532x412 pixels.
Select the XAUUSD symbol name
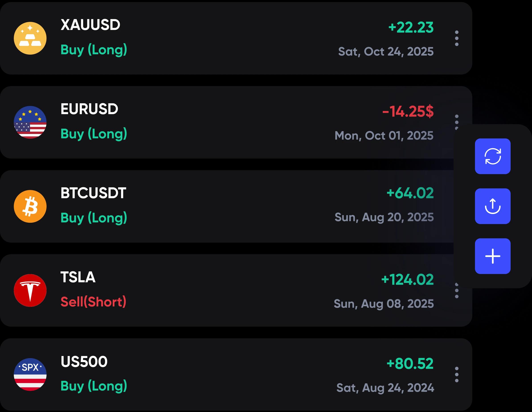[x=90, y=25]
